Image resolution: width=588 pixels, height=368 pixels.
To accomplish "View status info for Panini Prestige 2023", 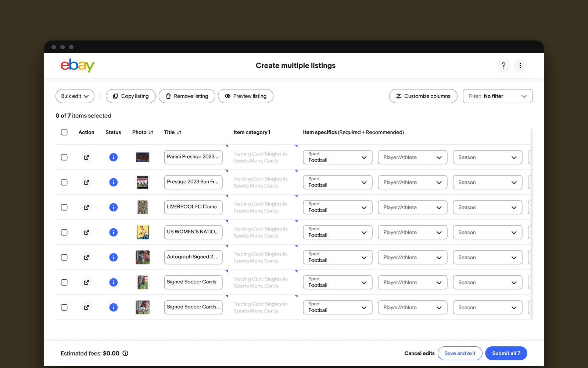I will click(114, 157).
